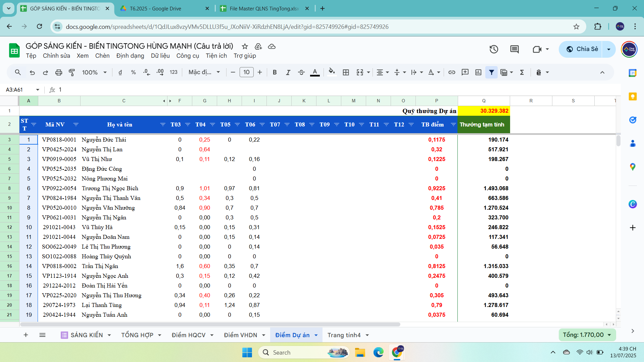Viewport: 644px width, 362px height.
Task: Click the Functions sigma icon
Action: [x=522, y=72]
